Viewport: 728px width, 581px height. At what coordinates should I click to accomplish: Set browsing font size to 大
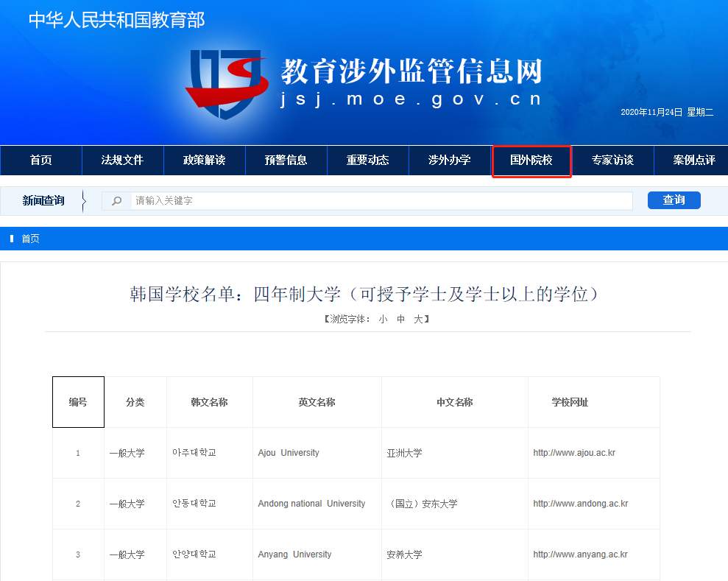418,319
